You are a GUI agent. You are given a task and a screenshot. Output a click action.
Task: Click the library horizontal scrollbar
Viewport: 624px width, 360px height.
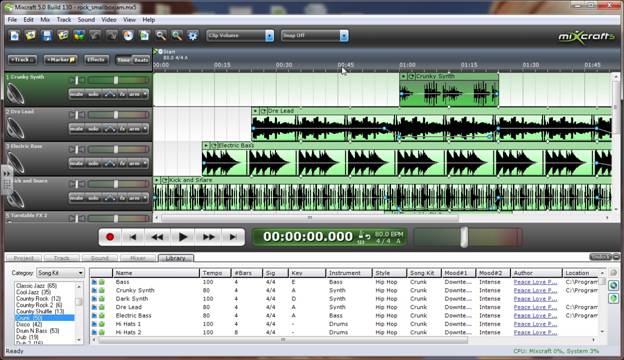[283, 340]
